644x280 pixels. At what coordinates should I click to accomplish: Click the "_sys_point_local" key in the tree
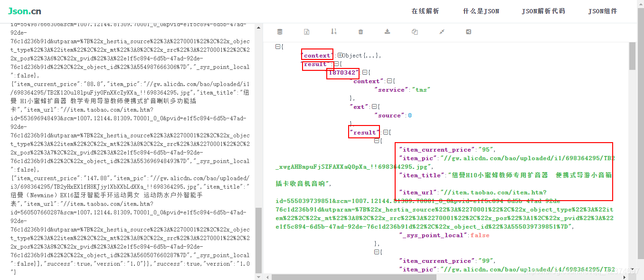point(433,235)
